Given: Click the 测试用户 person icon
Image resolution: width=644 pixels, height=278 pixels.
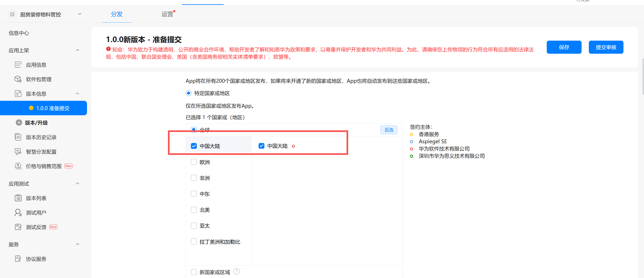Looking at the screenshot, I should 18,213.
